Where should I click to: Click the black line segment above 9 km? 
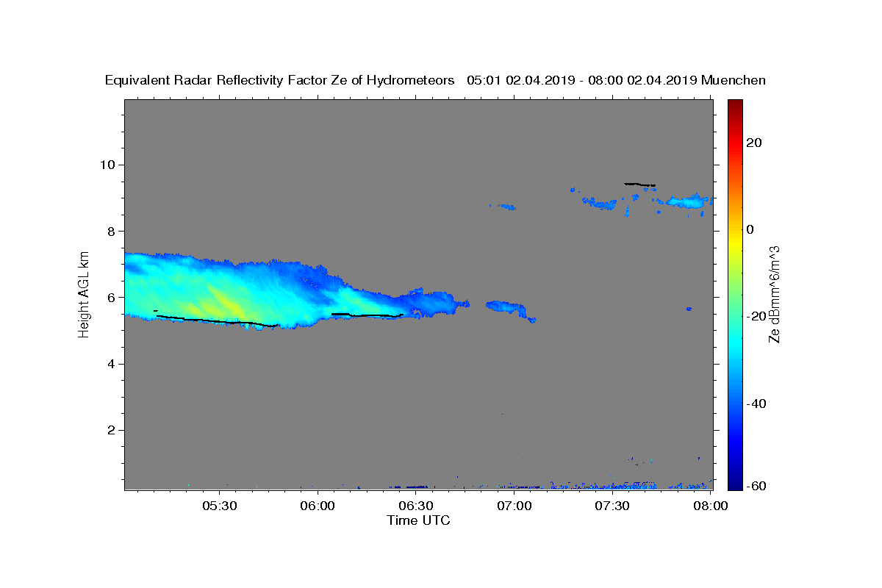coord(639,184)
